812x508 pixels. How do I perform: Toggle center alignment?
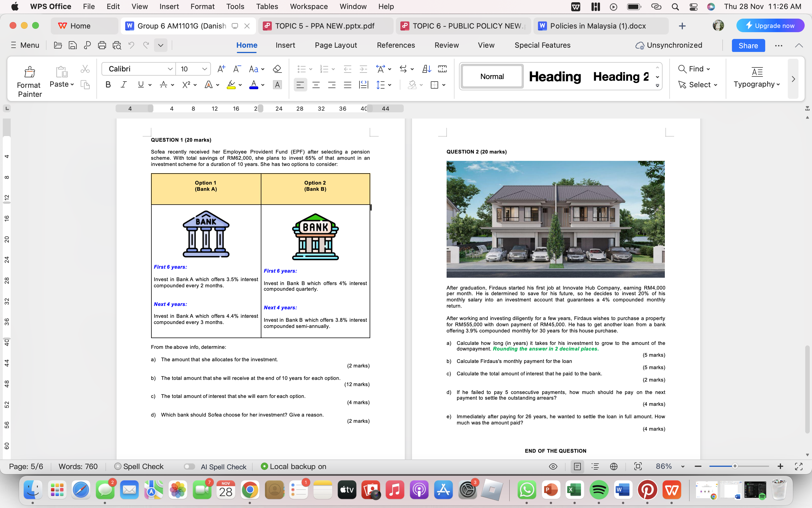[316, 85]
